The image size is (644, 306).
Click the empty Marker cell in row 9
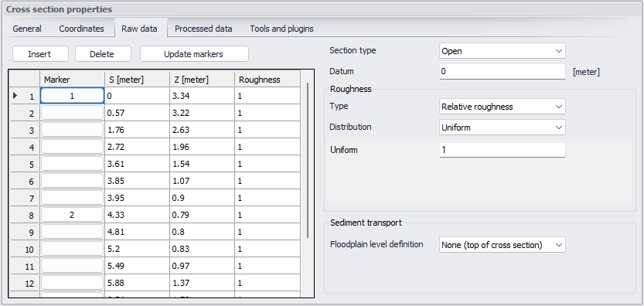72,232
